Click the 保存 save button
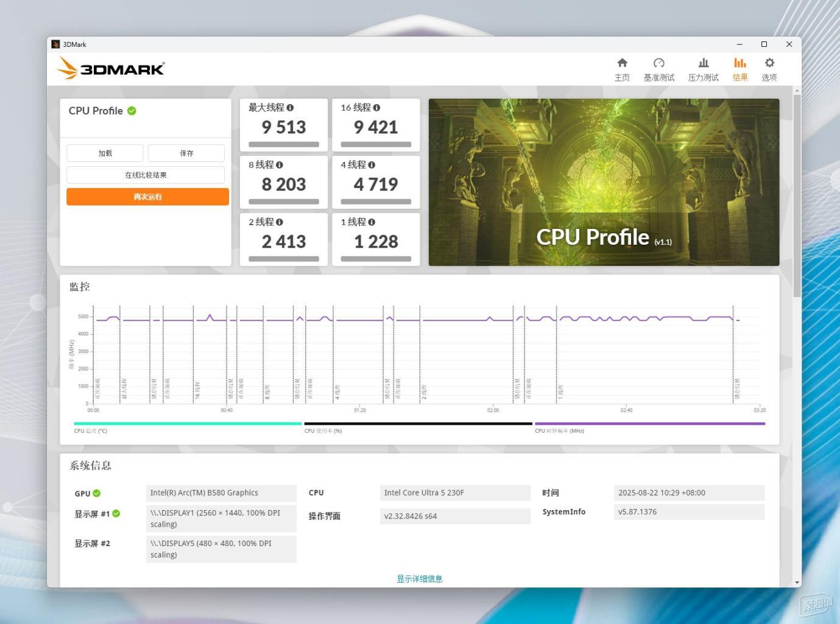This screenshot has height=624, width=840. pos(186,153)
